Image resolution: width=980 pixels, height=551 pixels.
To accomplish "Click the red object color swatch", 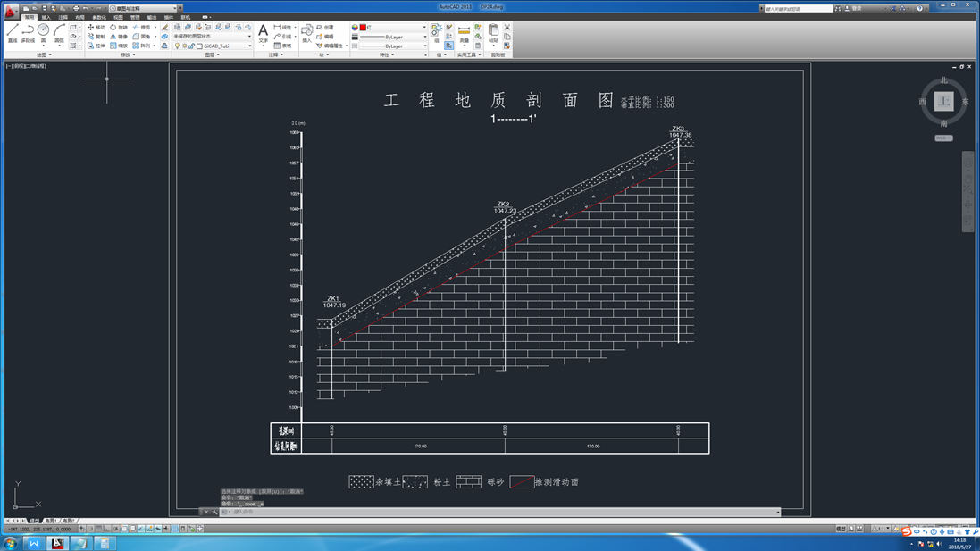I will 363,28.
